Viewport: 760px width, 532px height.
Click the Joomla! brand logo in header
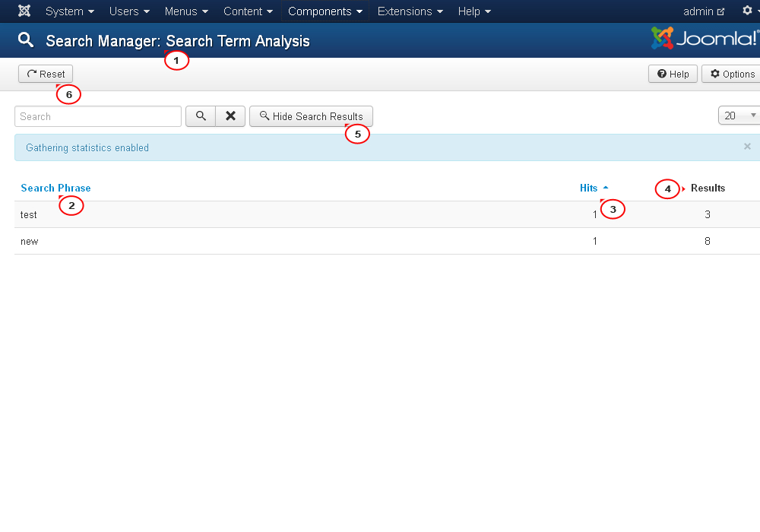pyautogui.click(x=704, y=38)
